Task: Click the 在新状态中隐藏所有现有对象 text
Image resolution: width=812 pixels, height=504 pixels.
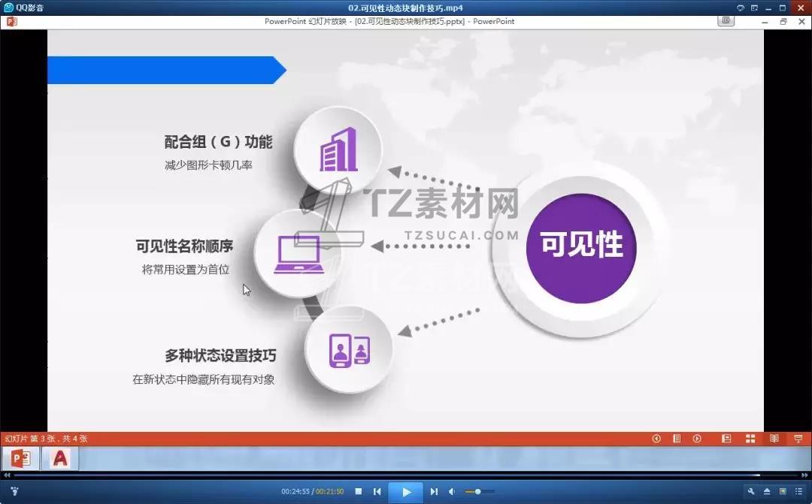Action: point(204,379)
